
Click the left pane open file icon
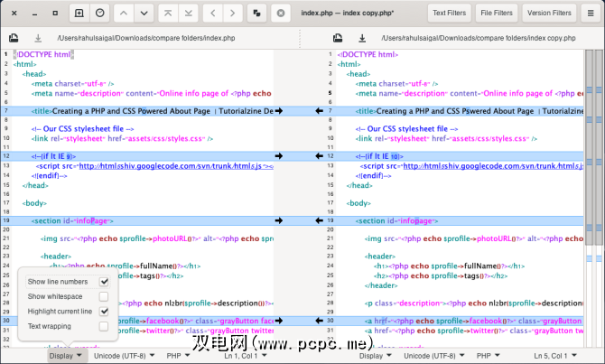14,39
